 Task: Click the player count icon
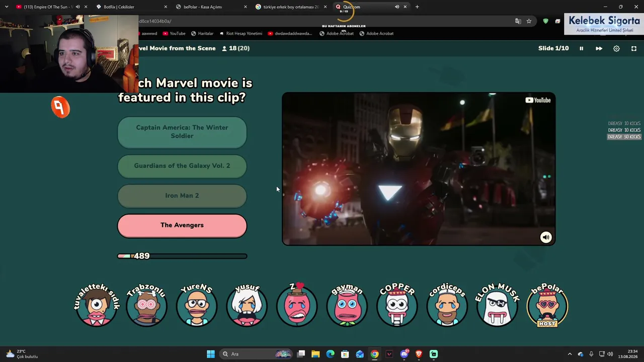tap(224, 48)
